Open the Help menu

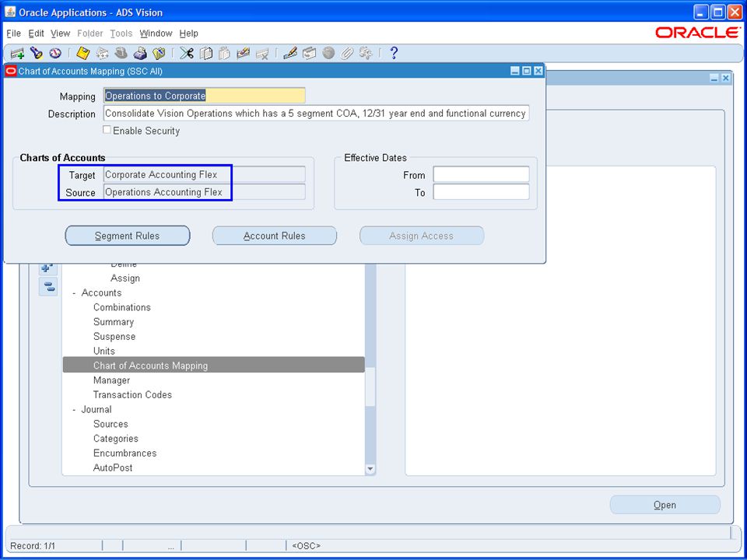188,33
